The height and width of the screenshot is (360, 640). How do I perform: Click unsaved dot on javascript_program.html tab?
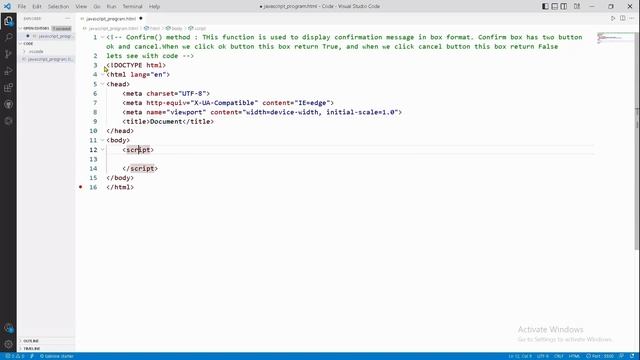[x=141, y=18]
